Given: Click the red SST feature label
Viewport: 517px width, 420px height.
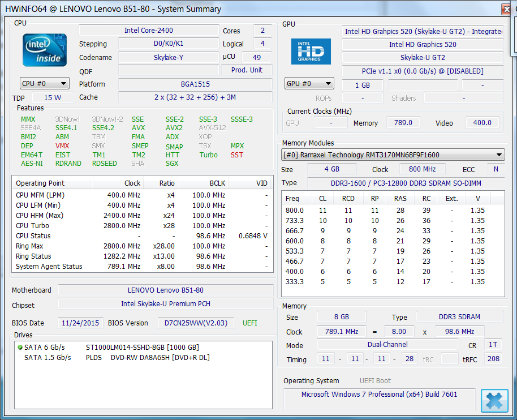Looking at the screenshot, I should [237, 155].
